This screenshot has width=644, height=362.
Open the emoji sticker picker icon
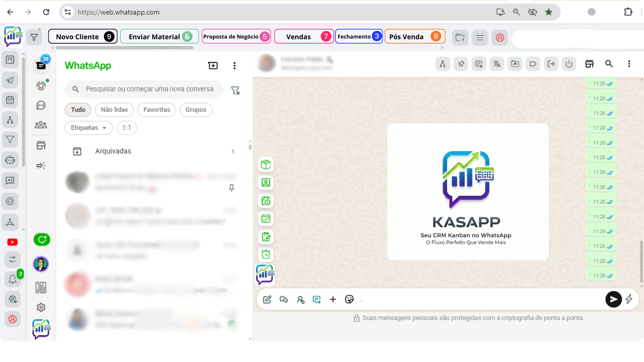349,299
